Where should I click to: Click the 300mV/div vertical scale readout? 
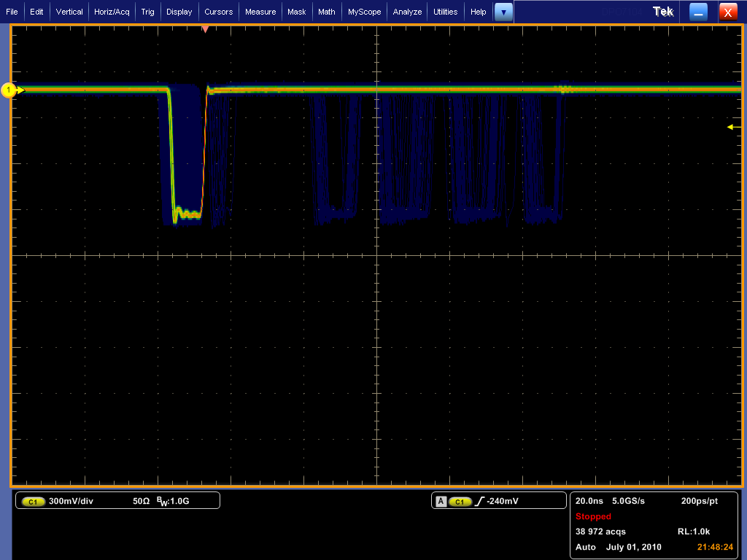point(71,501)
